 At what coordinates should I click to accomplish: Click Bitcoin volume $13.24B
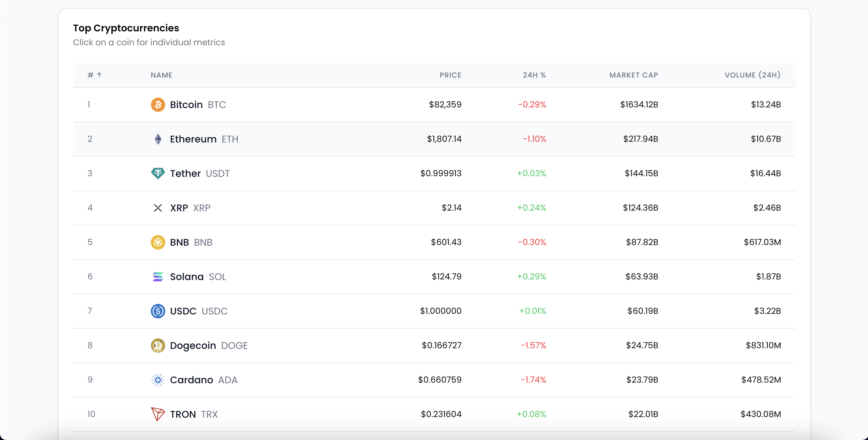click(766, 104)
